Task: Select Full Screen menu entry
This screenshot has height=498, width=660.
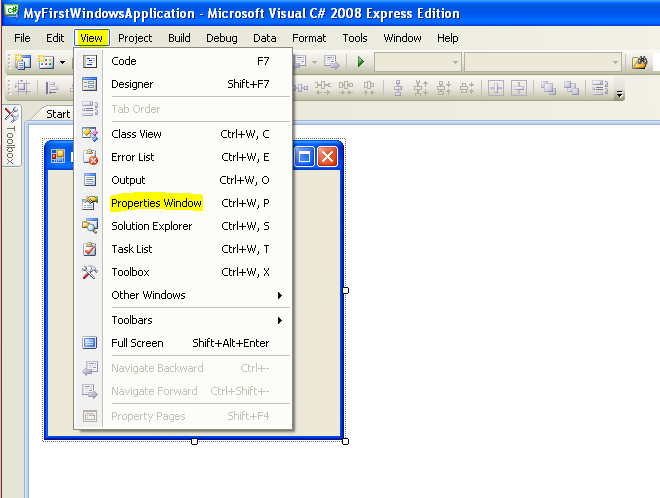Action: [x=183, y=343]
